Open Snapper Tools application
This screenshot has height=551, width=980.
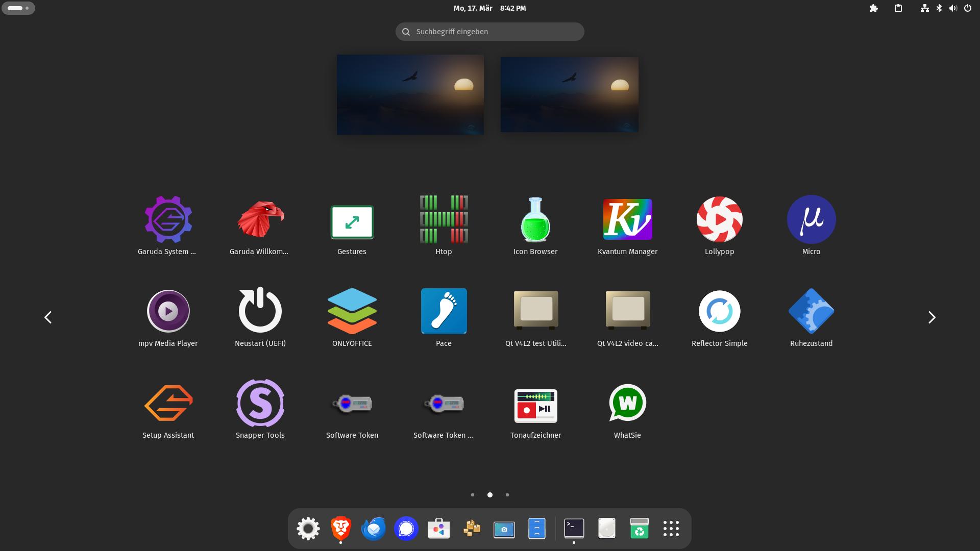pyautogui.click(x=260, y=404)
